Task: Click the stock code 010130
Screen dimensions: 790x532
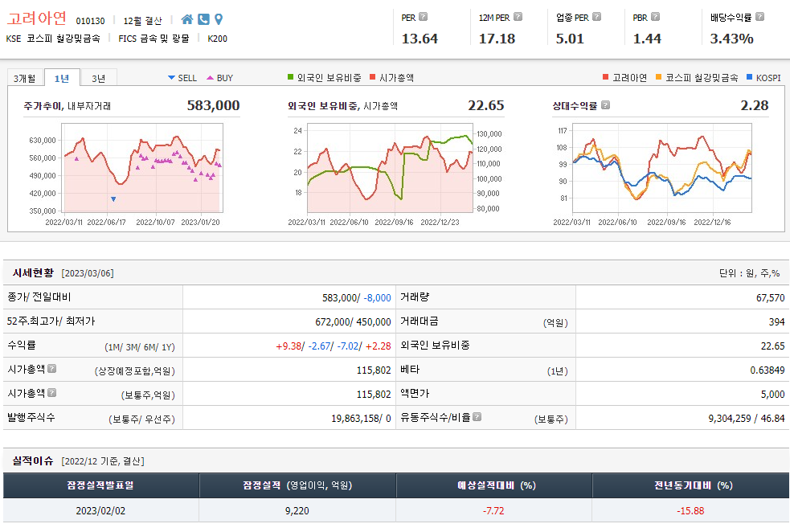Action: tap(90, 21)
